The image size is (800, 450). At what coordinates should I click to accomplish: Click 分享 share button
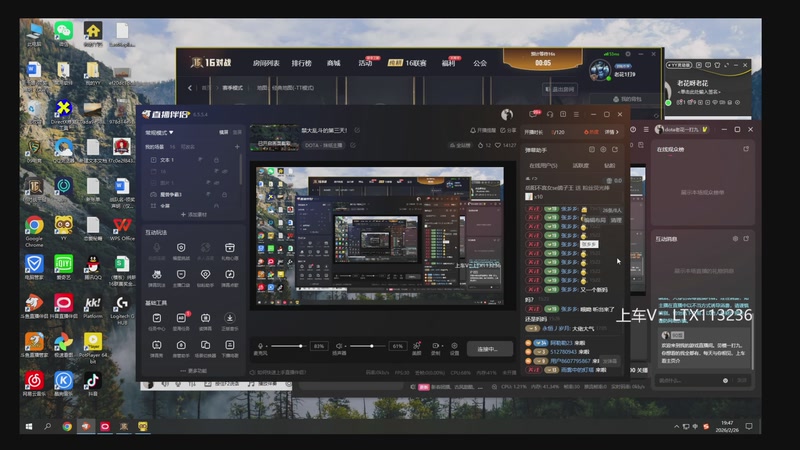click(508, 131)
